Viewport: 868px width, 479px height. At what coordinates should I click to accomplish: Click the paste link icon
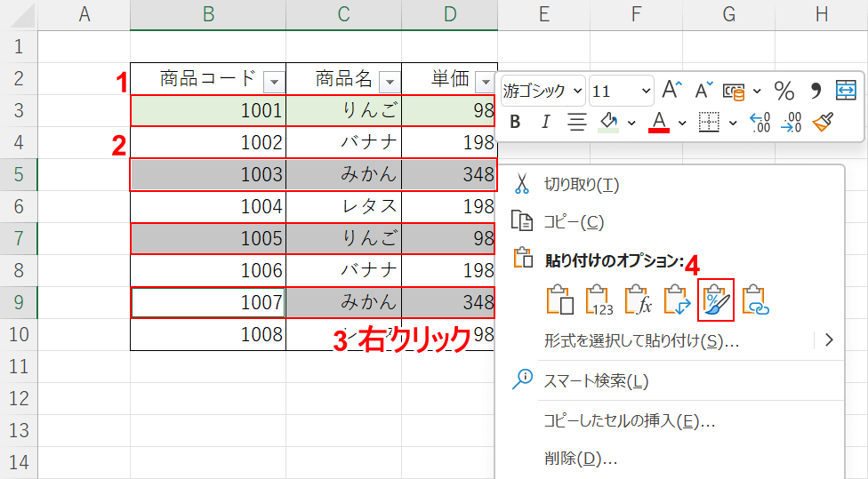coord(755,300)
